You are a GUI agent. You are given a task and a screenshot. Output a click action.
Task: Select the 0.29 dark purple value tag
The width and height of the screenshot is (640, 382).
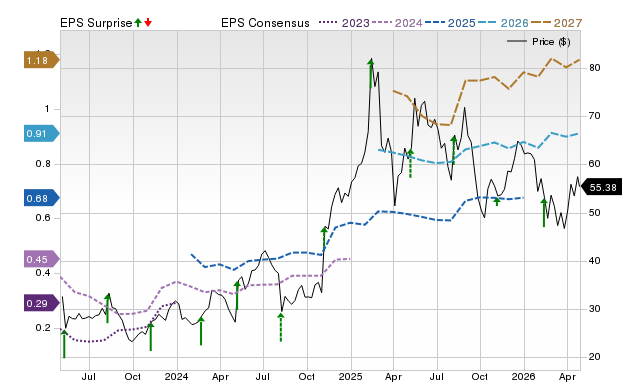coord(42,303)
